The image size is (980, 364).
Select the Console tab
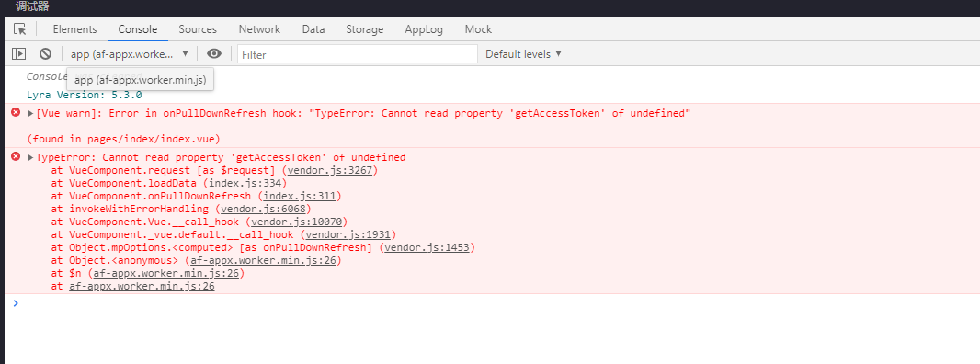pyautogui.click(x=138, y=29)
